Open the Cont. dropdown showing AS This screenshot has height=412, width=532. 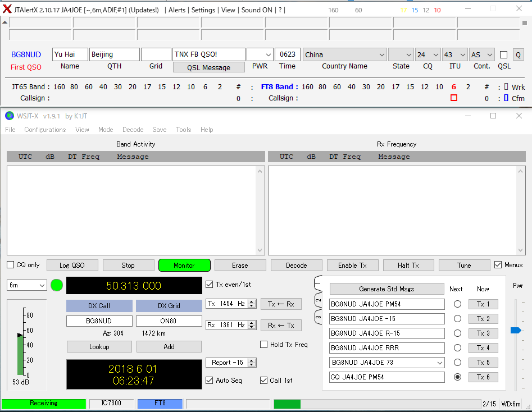click(482, 54)
